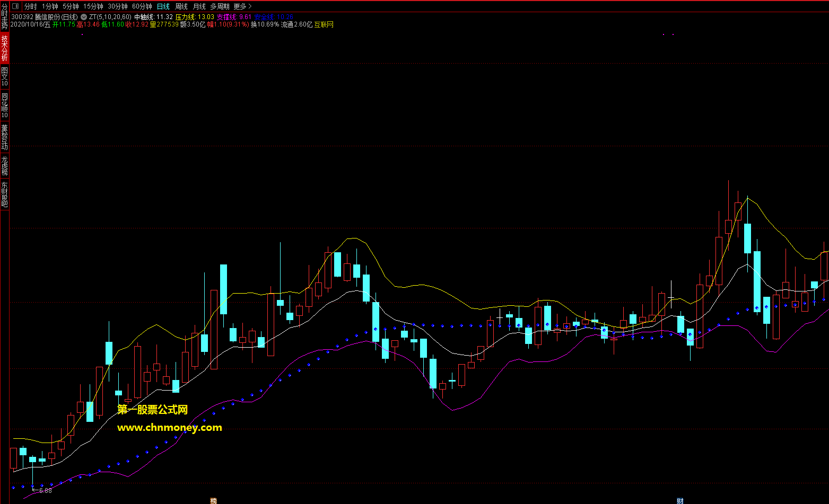The width and height of the screenshot is (829, 504).
Task: Click the open price 开11.75
Action: [x=64, y=24]
